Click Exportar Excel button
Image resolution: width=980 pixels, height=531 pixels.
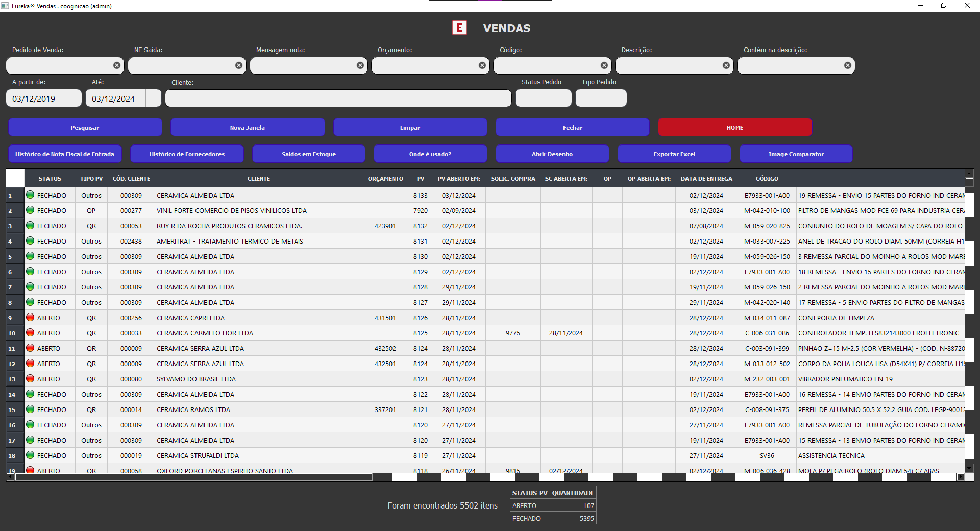(x=674, y=154)
